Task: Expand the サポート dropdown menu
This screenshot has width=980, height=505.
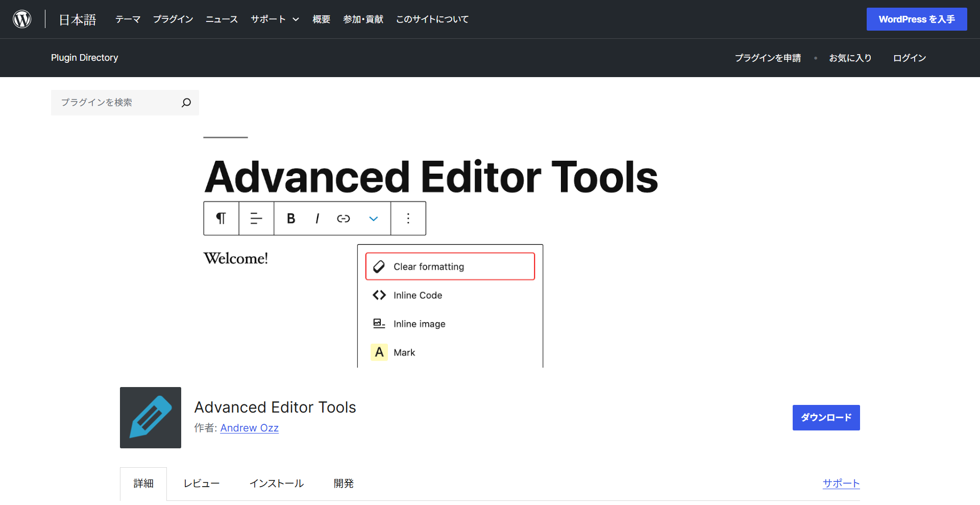Action: coord(275,19)
